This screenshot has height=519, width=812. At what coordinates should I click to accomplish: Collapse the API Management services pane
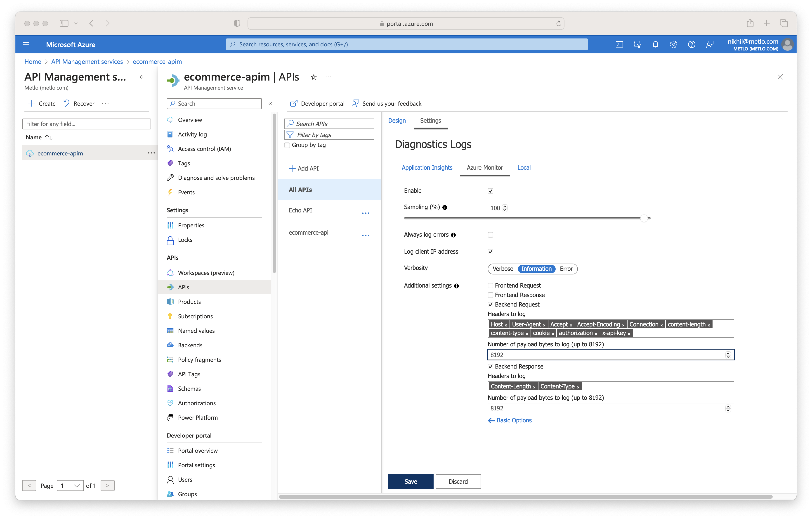coord(142,77)
